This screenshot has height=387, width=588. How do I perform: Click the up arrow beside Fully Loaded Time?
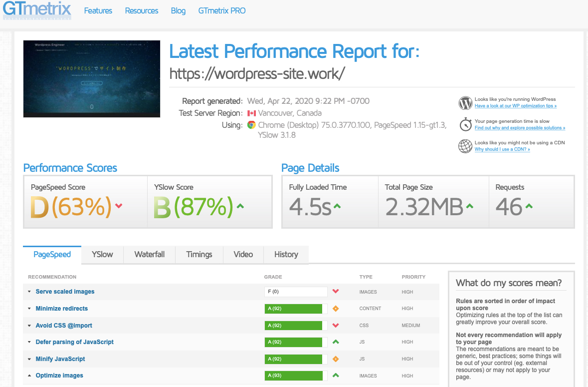point(337,206)
